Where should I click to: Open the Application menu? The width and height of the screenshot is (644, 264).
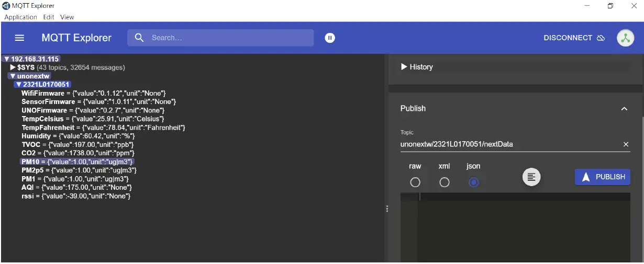coord(20,17)
